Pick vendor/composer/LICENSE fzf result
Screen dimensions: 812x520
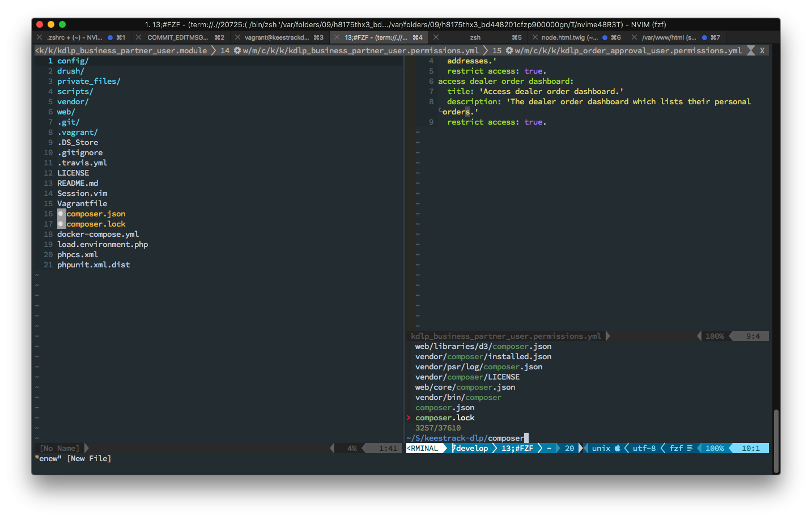467,377
